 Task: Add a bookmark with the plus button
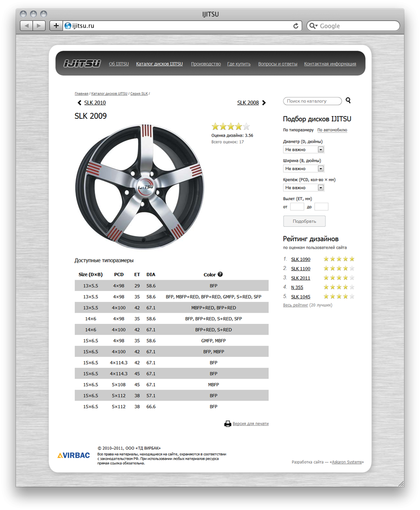56,26
